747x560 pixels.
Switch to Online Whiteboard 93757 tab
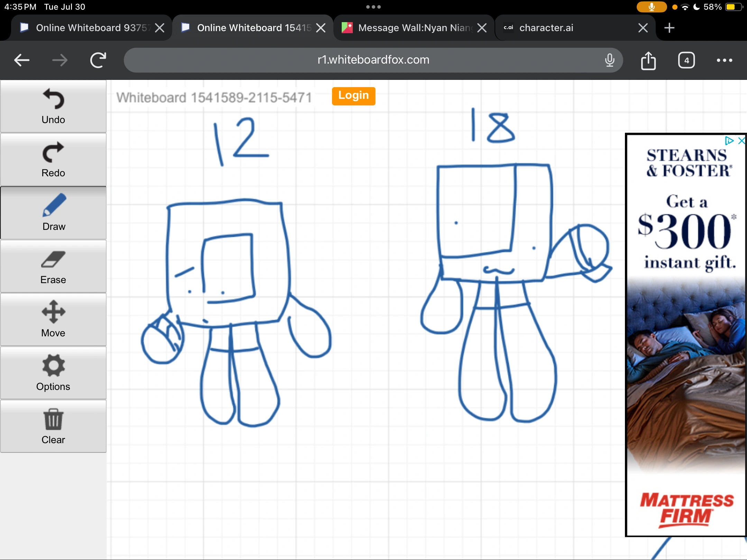pyautogui.click(x=86, y=28)
